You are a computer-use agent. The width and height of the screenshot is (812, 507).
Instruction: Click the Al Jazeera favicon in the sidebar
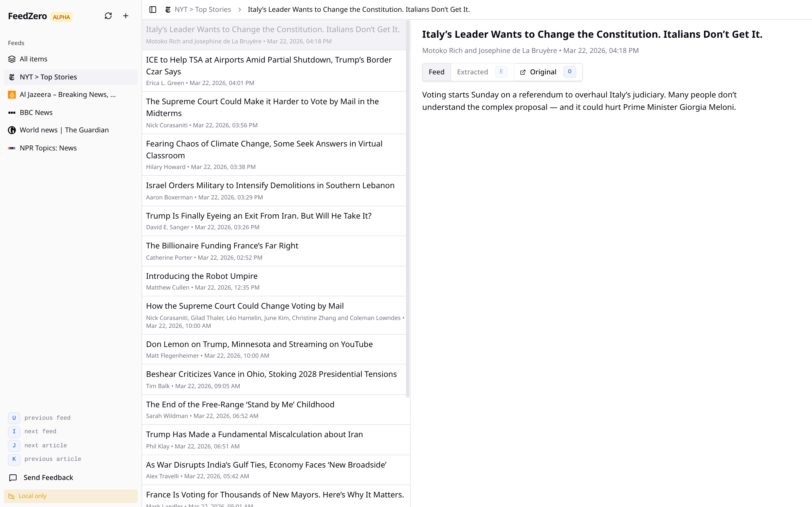tap(12, 94)
